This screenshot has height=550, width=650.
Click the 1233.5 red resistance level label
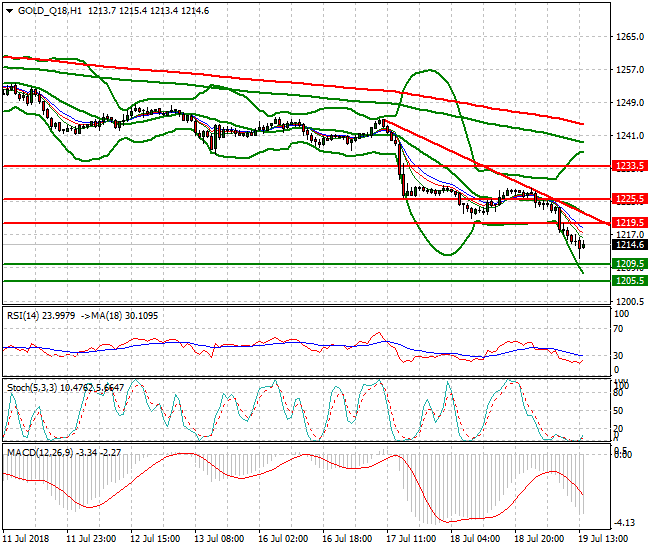pos(630,166)
